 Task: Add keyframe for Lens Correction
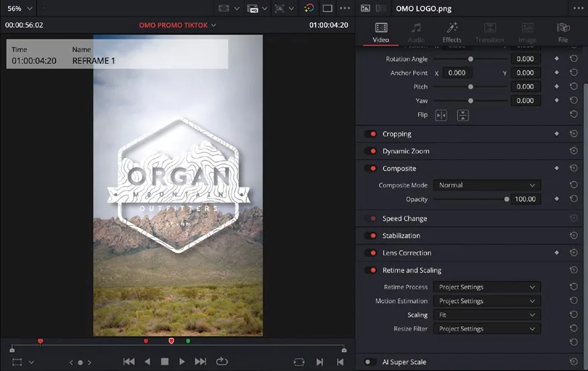coord(556,253)
